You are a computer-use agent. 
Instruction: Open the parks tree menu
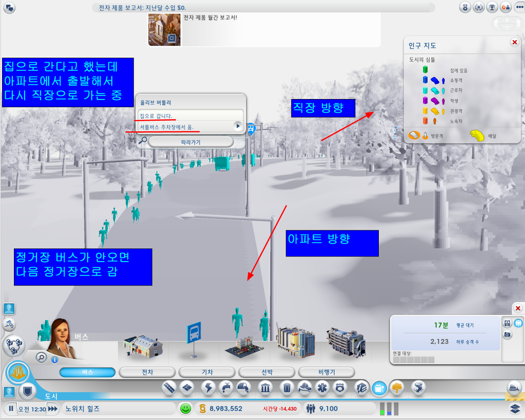[x=397, y=388]
